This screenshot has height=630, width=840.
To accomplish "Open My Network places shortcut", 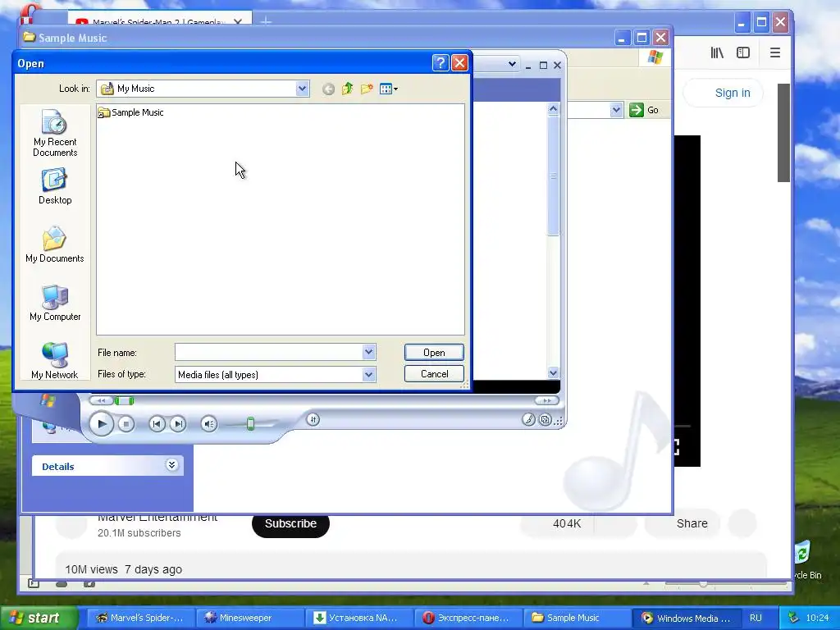I will point(55,361).
